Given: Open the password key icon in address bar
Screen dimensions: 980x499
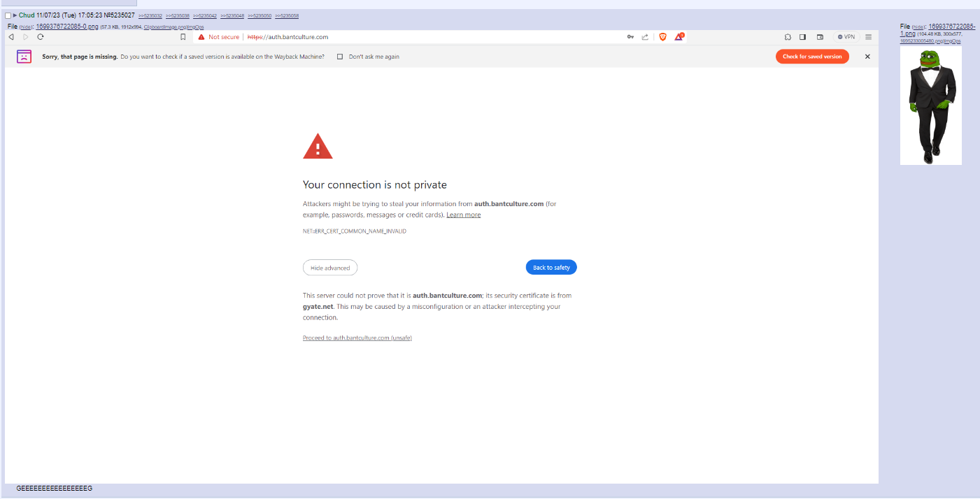Looking at the screenshot, I should point(630,37).
